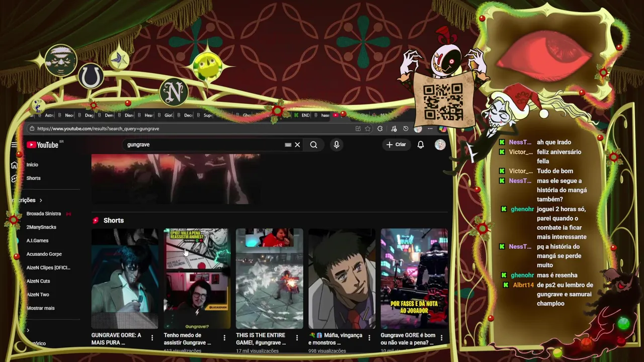This screenshot has height=362, width=644.
Task: Go to Início in YouTube sidebar
Action: tap(32, 165)
